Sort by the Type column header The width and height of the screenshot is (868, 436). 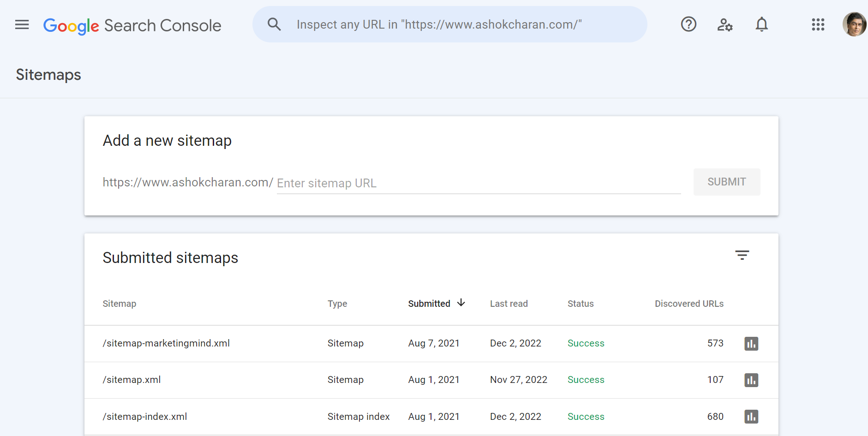337,304
